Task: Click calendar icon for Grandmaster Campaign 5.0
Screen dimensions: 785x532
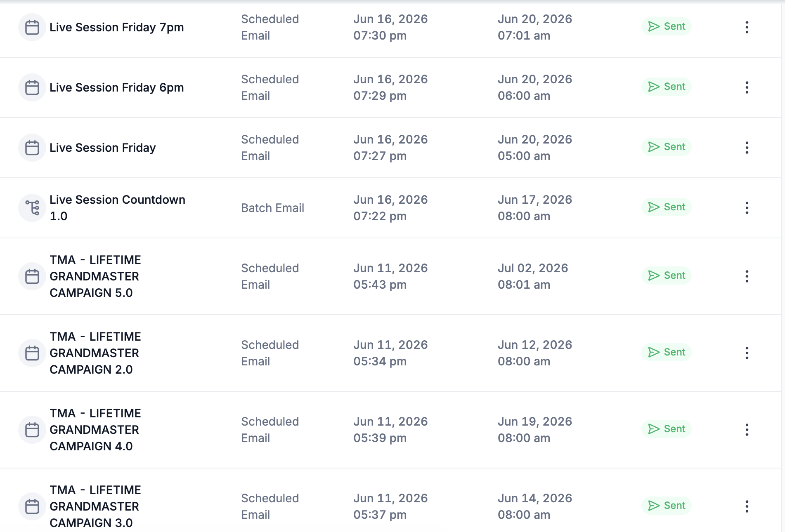Action: pyautogui.click(x=32, y=276)
